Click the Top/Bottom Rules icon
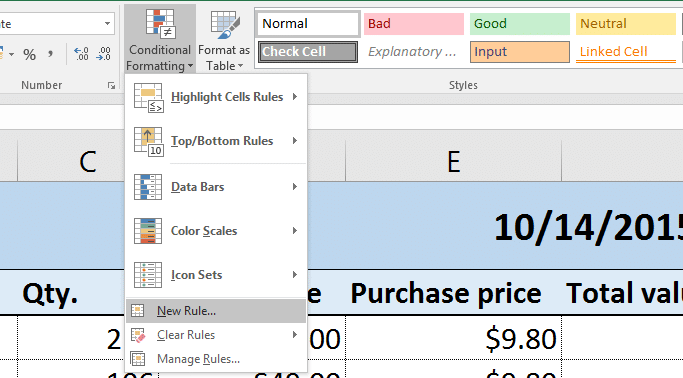This screenshot has height=378, width=683. [149, 142]
